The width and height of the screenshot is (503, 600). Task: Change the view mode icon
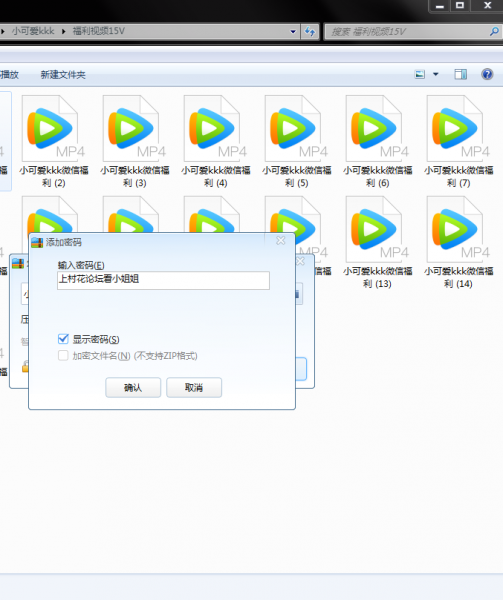(420, 74)
